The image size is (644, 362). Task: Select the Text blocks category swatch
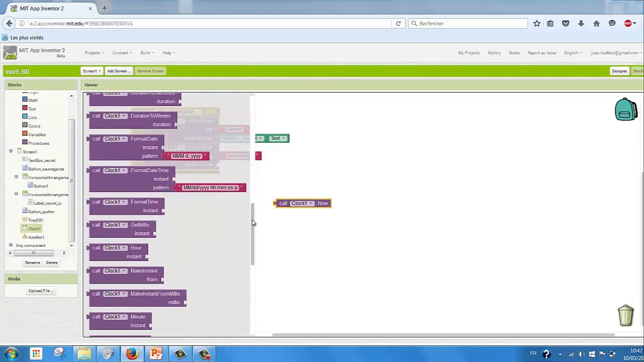pyautogui.click(x=25, y=108)
